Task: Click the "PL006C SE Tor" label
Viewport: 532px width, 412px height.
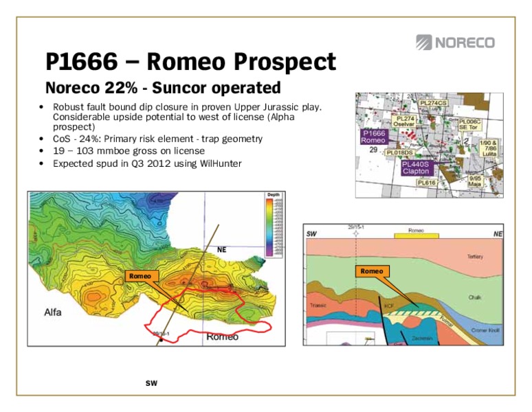Action: pos(470,125)
